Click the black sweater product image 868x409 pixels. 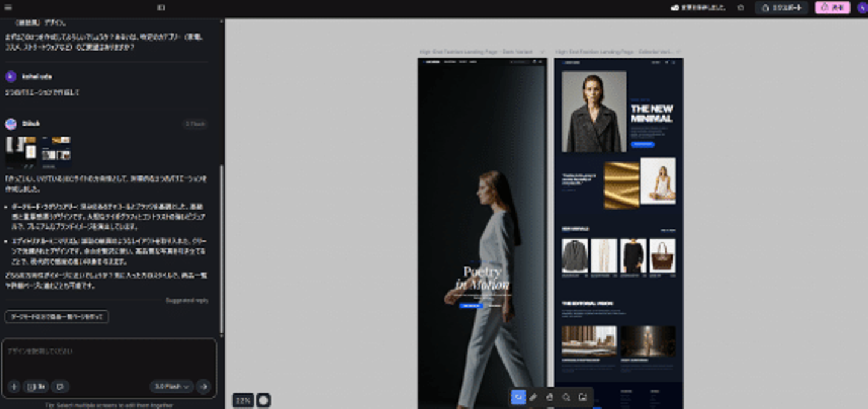[x=633, y=256]
